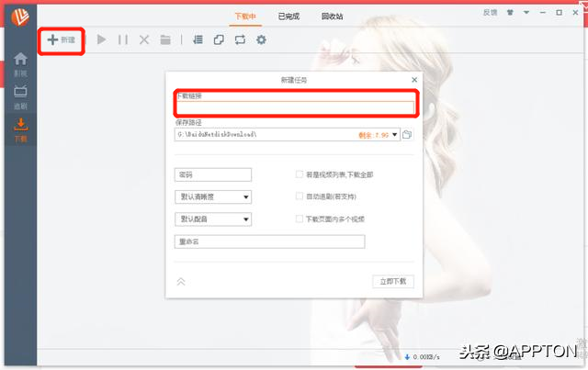Image resolution: width=588 pixels, height=370 pixels.
Task: Enable 下载页面内多个视频 checkbox
Action: tap(300, 219)
